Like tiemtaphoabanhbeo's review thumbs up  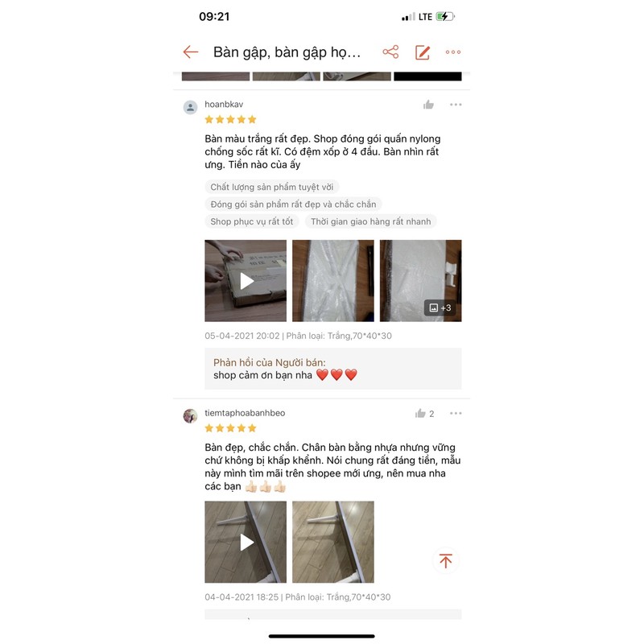pyautogui.click(x=420, y=413)
